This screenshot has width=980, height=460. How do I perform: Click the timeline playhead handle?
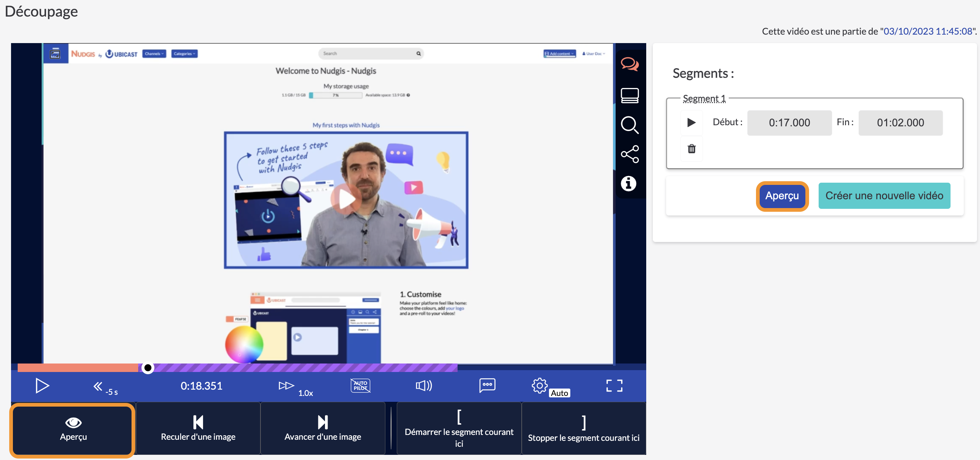pyautogui.click(x=148, y=368)
